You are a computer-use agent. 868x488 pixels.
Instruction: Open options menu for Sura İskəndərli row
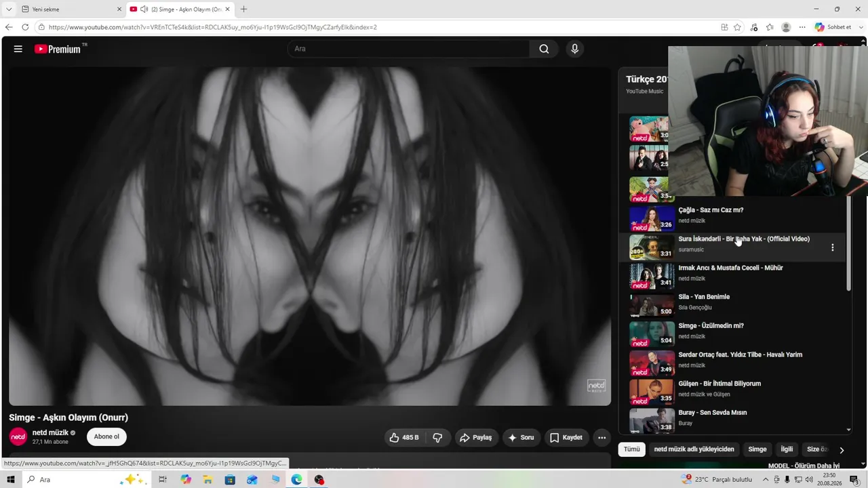click(x=833, y=247)
